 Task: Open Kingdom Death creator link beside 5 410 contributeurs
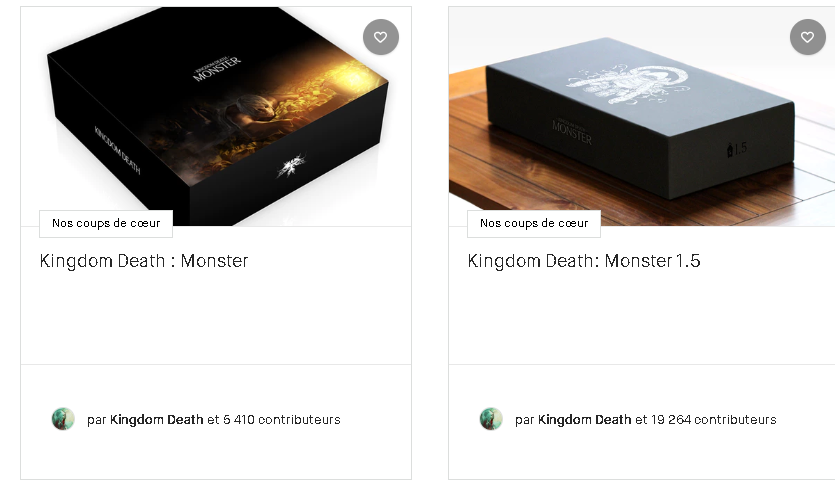[x=157, y=420]
